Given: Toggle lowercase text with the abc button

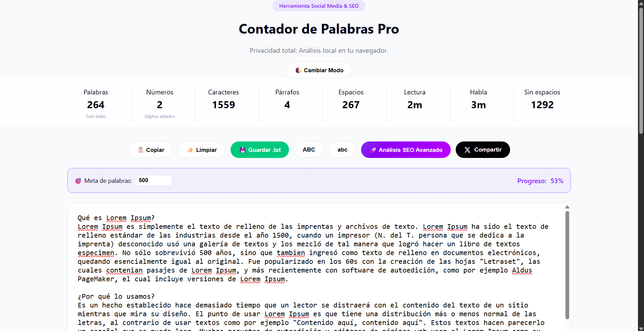Looking at the screenshot, I should point(342,150).
